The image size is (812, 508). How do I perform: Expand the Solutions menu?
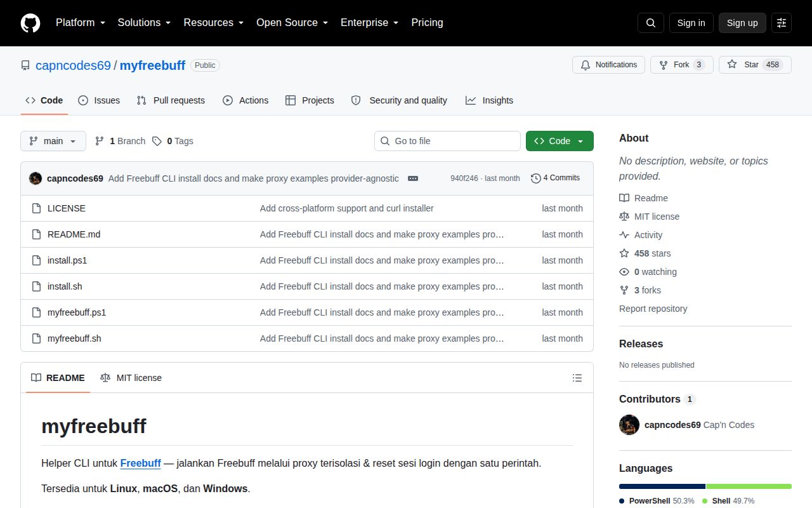[x=144, y=23]
